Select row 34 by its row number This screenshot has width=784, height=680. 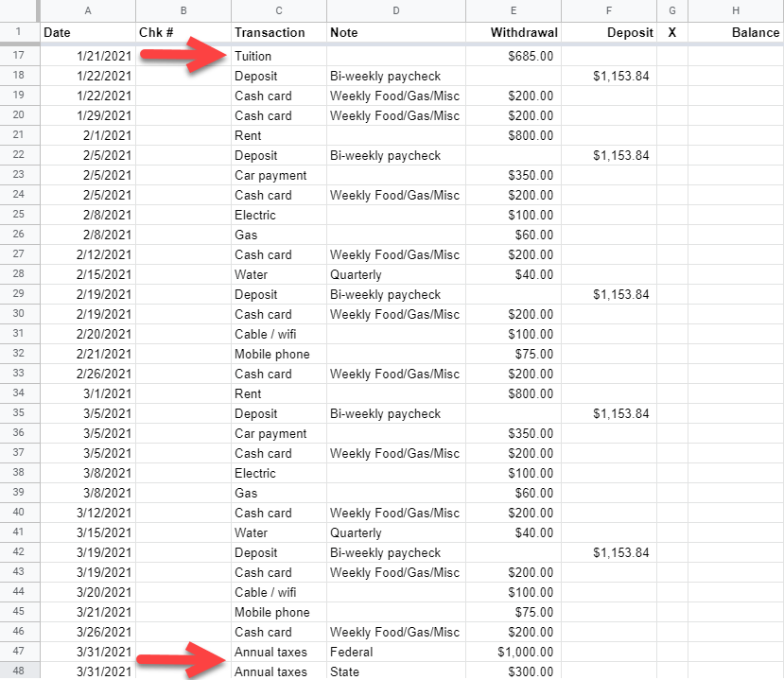pos(17,393)
